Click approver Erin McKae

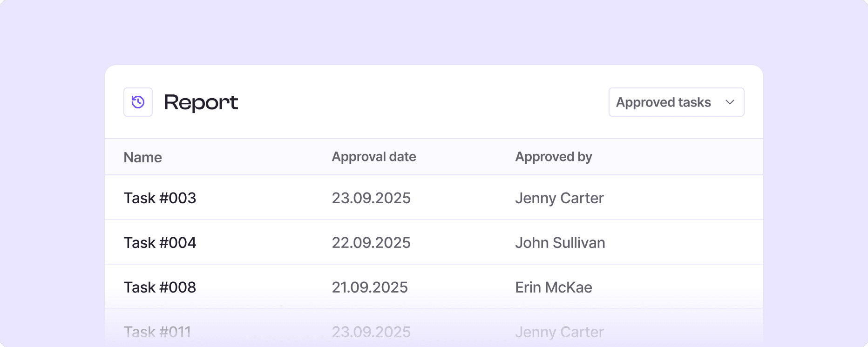tap(553, 287)
